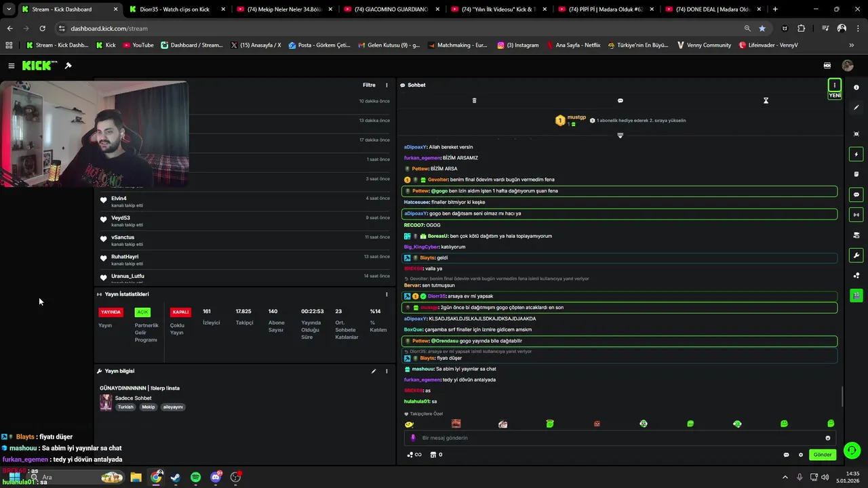The width and height of the screenshot is (868, 488).
Task: Click the keyboard icon in Kick header
Action: pyautogui.click(x=827, y=66)
